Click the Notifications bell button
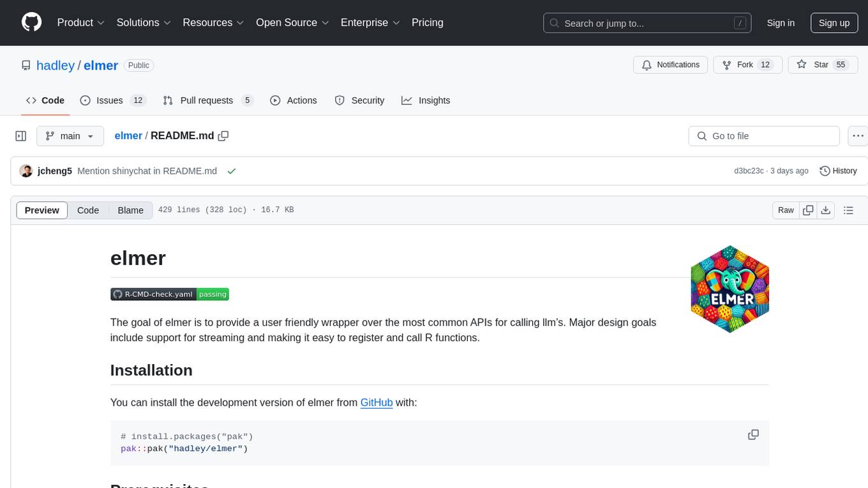Viewport: 868px width, 488px height. (671, 65)
